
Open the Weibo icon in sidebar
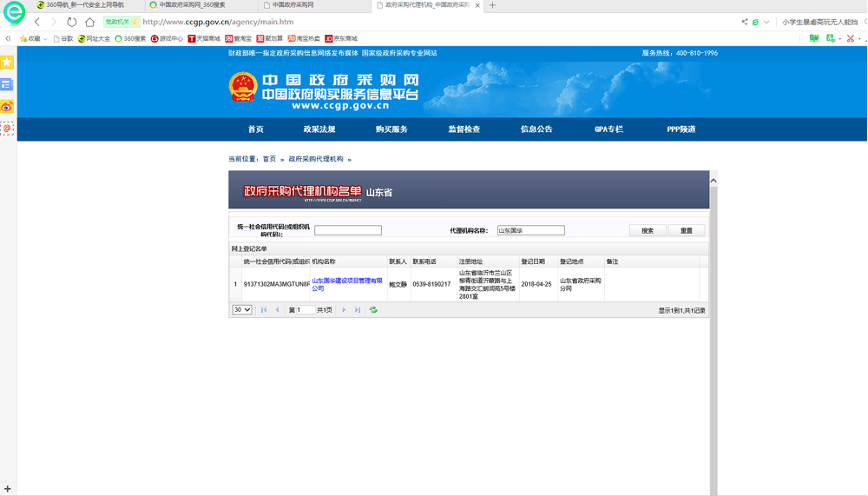7,106
